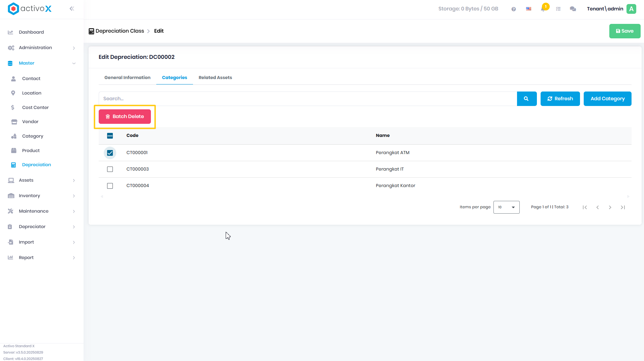The image size is (644, 361).
Task: Click the Depreciation Class breadcrumb calculator icon
Action: pyautogui.click(x=91, y=31)
